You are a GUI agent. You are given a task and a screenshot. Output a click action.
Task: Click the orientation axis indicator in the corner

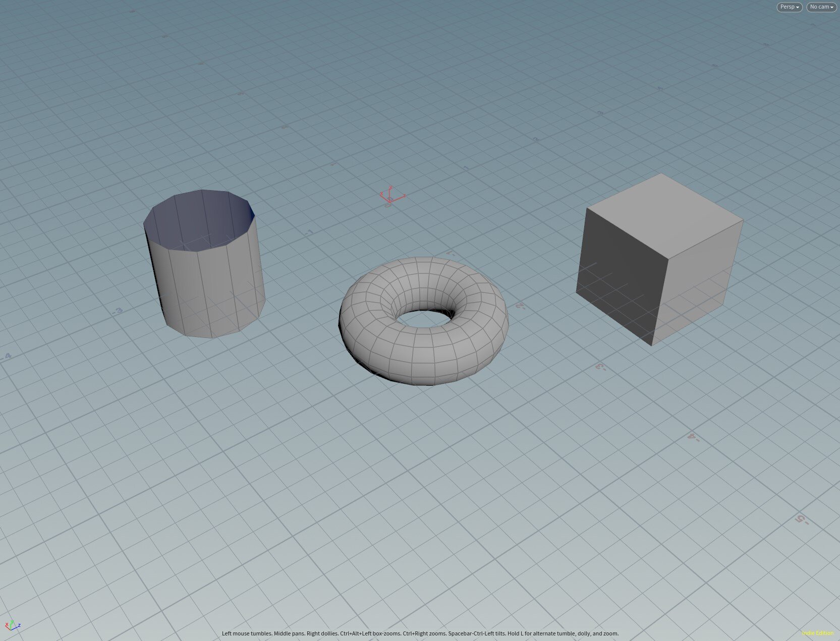point(13,626)
